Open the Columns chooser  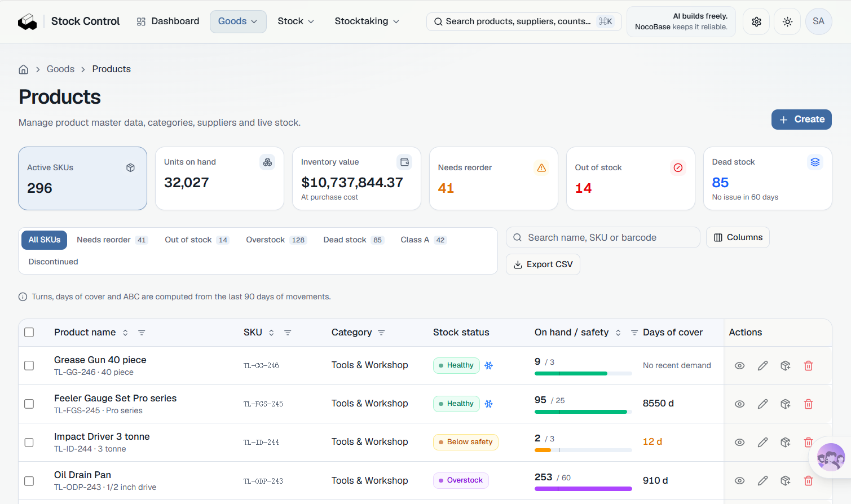pyautogui.click(x=738, y=237)
